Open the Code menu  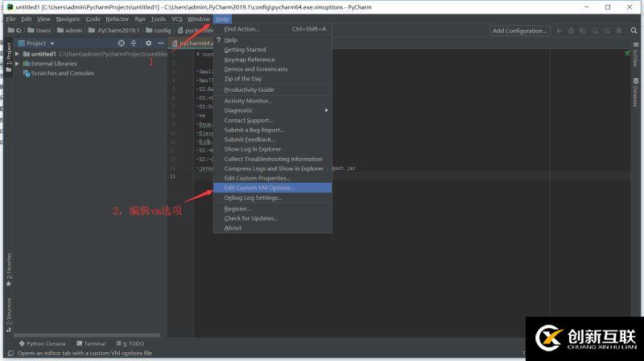coord(93,19)
